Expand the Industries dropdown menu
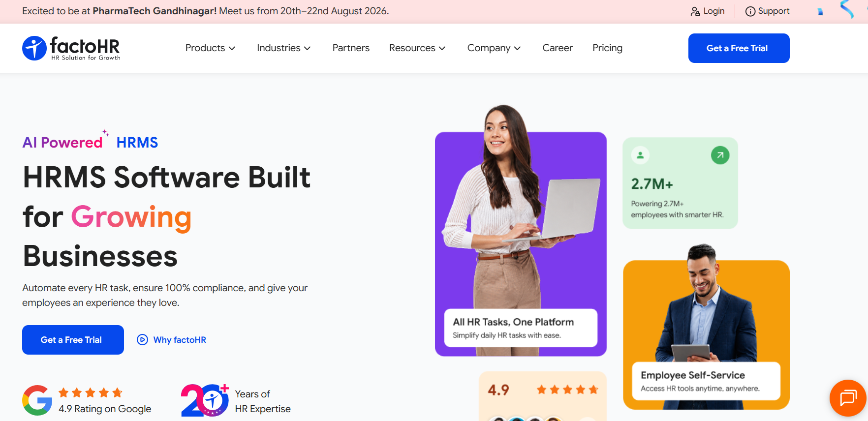868x421 pixels. pyautogui.click(x=283, y=48)
